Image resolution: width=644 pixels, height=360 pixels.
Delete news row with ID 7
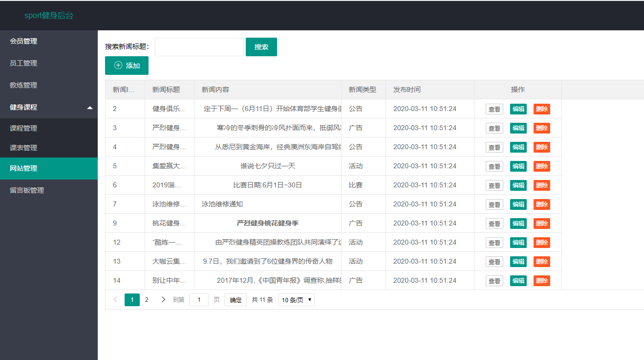[x=542, y=204]
